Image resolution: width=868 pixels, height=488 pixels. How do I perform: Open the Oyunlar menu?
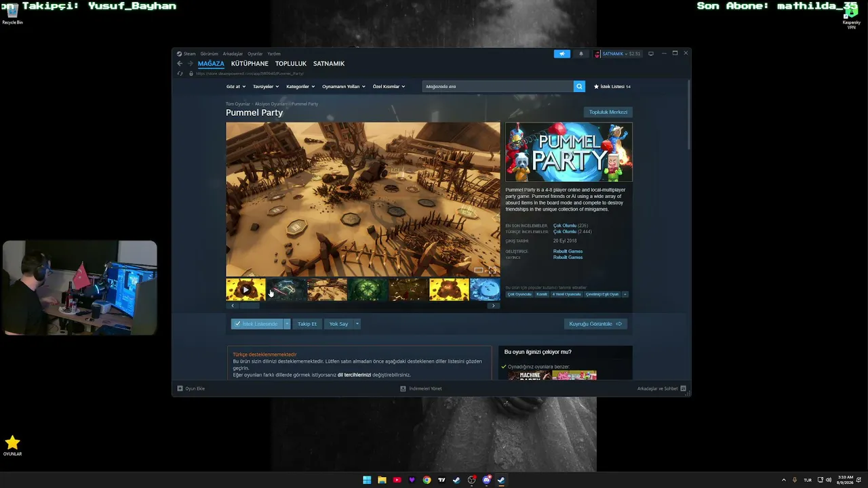tap(255, 54)
